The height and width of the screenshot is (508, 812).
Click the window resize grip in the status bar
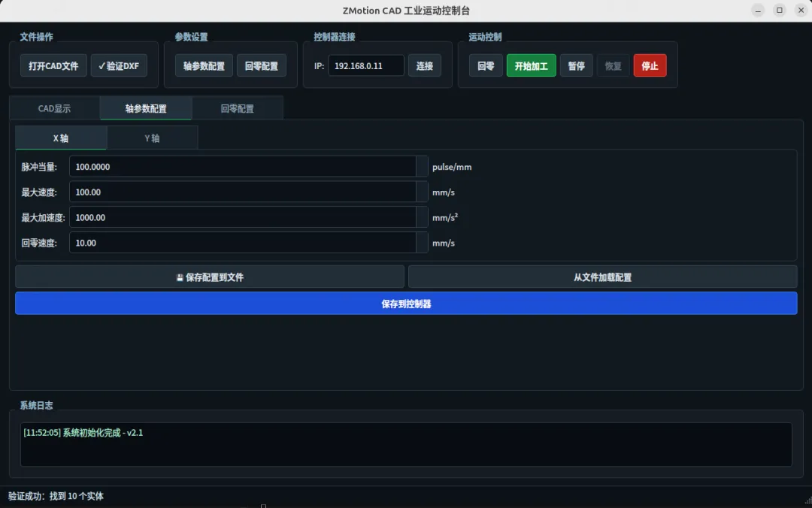pyautogui.click(x=807, y=500)
